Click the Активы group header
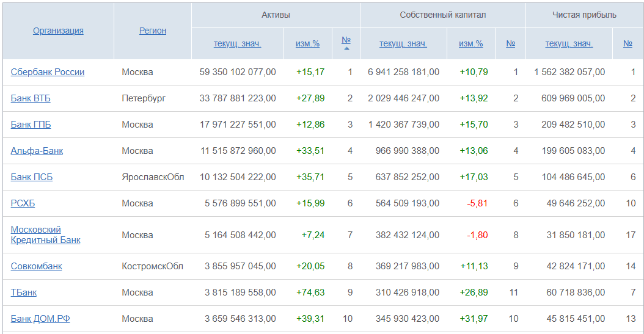The width and height of the screenshot is (644, 334). 276,15
